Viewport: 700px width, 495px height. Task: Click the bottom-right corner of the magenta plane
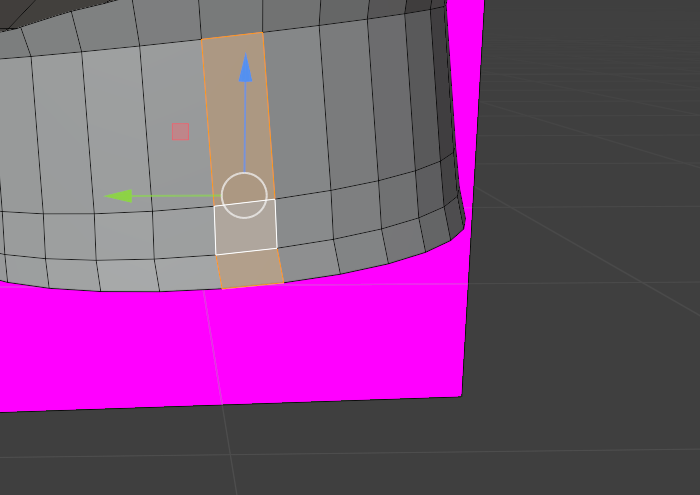tap(459, 393)
